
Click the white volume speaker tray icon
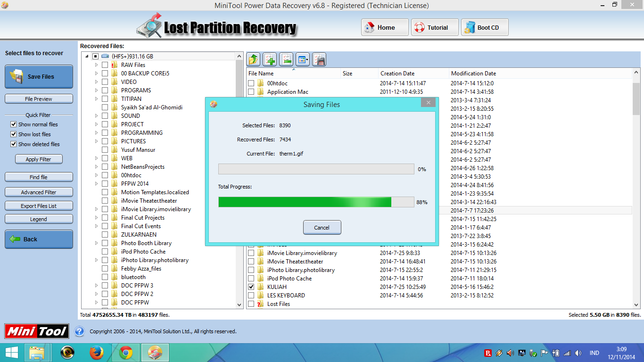578,353
